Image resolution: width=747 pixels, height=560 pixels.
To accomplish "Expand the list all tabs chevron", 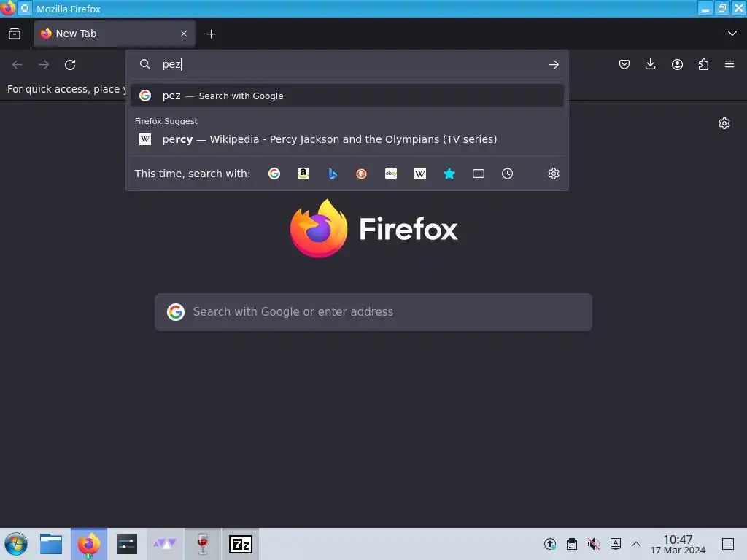I will [732, 34].
